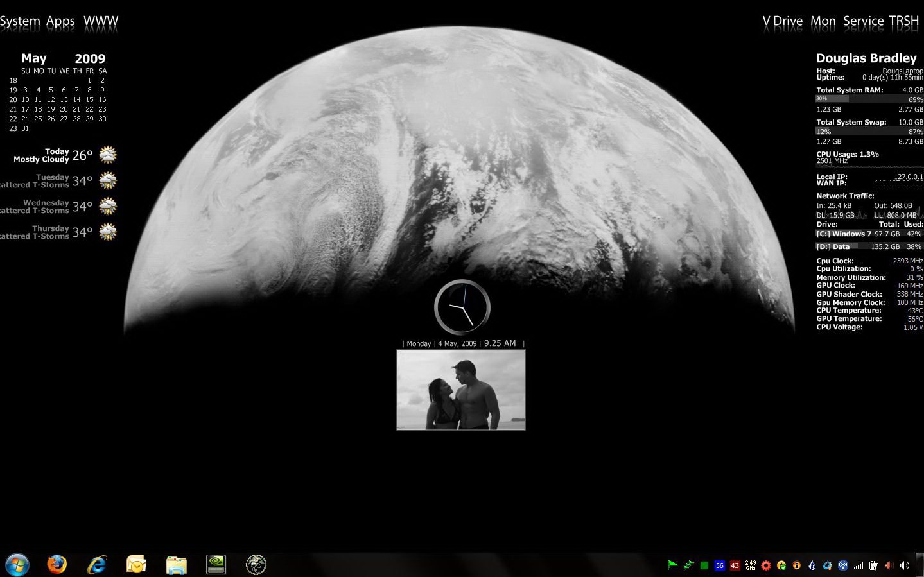Viewport: 924px width, 577px height.
Task: Click the yellow shield with green check tray icon
Action: coord(781,565)
